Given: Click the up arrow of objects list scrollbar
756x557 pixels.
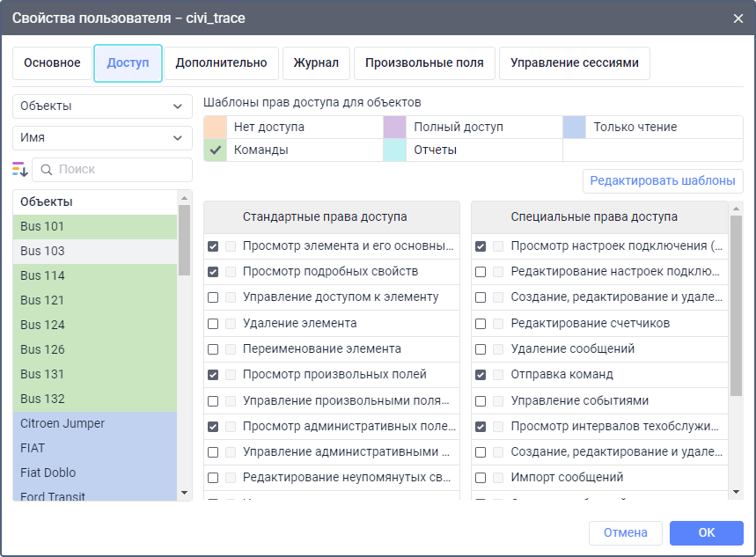Looking at the screenshot, I should (184, 197).
